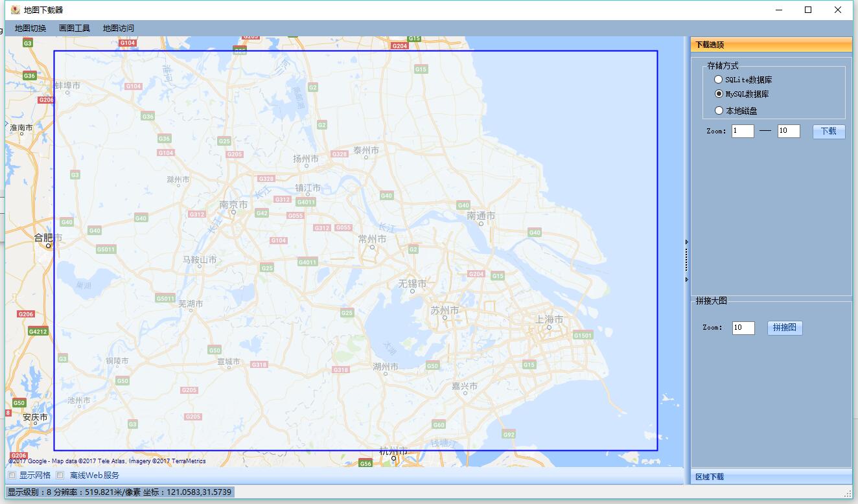
Task: Click the 嘉兴市 label on map
Action: click(x=465, y=386)
